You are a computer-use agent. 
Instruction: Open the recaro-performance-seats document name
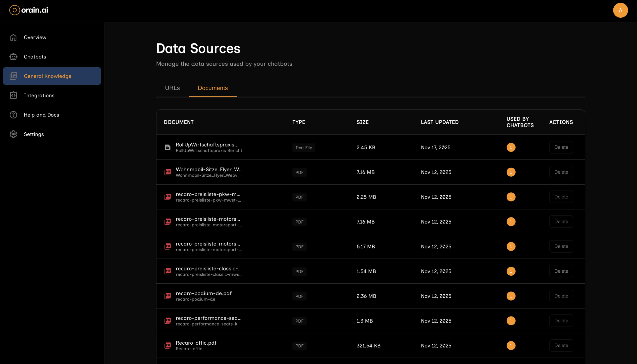pyautogui.click(x=208, y=318)
